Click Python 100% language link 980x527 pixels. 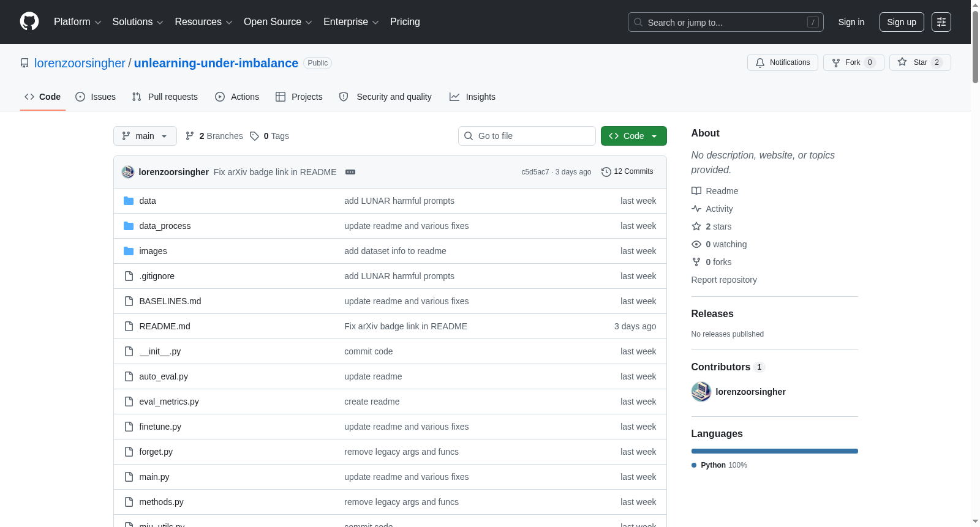pyautogui.click(x=720, y=465)
